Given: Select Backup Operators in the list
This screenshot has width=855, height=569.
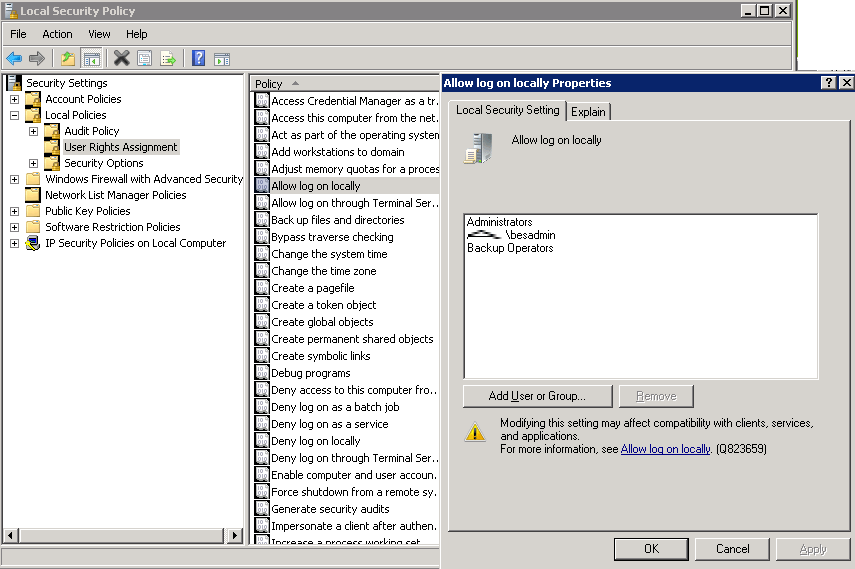Looking at the screenshot, I should 510,248.
